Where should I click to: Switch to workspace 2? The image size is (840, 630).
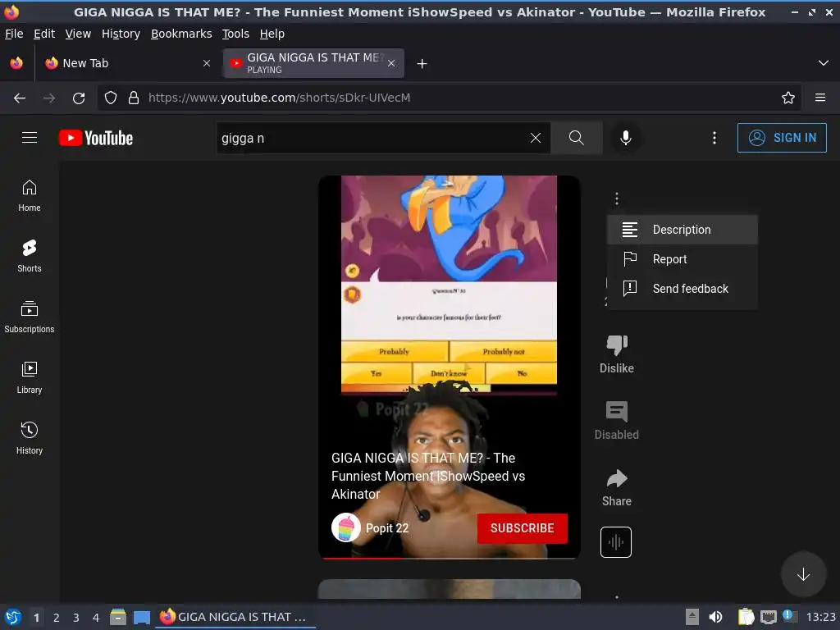(57, 618)
